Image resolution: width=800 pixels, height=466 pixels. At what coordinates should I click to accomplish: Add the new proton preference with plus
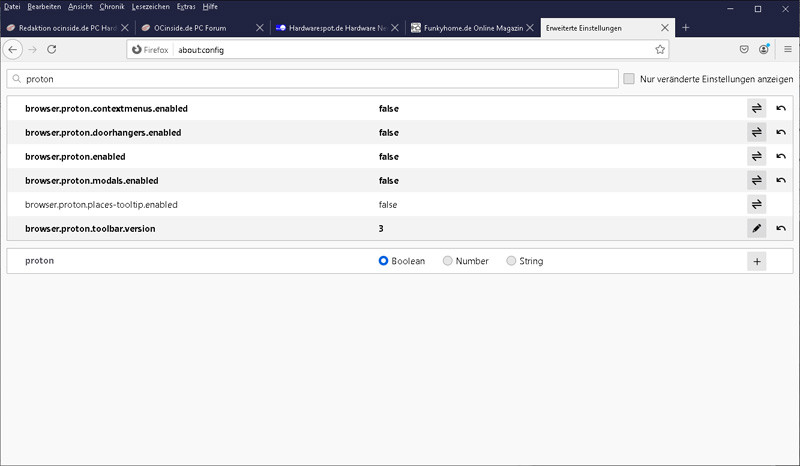(757, 261)
